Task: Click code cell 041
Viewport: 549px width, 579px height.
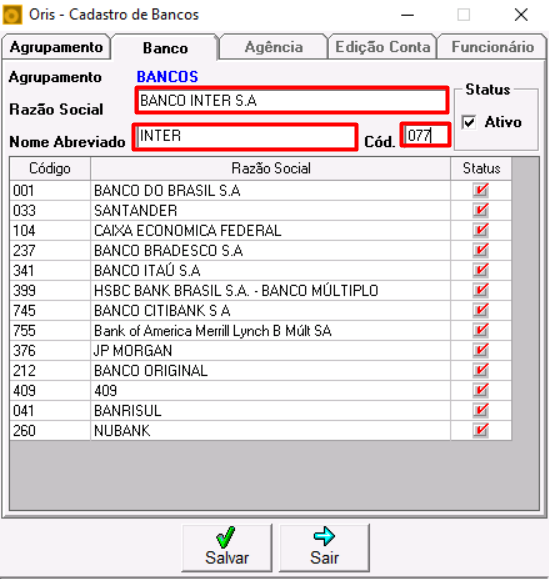Action: coord(50,410)
